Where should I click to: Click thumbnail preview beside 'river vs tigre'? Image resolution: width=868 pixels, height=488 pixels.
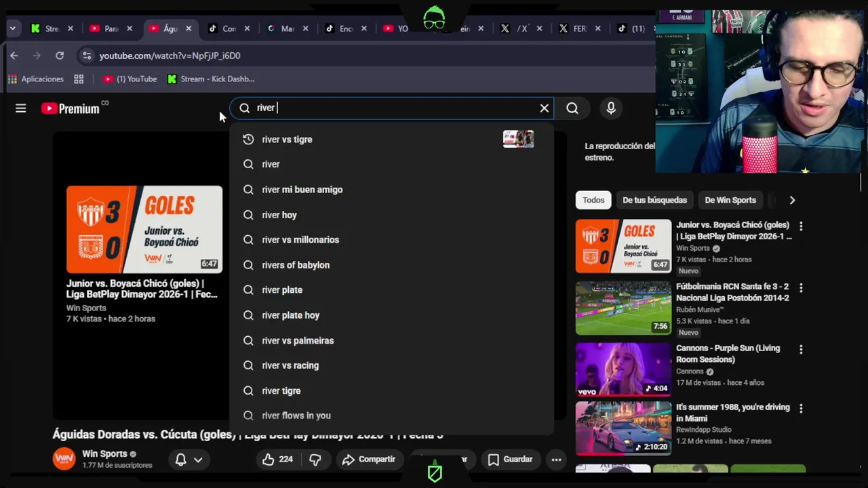click(x=518, y=139)
